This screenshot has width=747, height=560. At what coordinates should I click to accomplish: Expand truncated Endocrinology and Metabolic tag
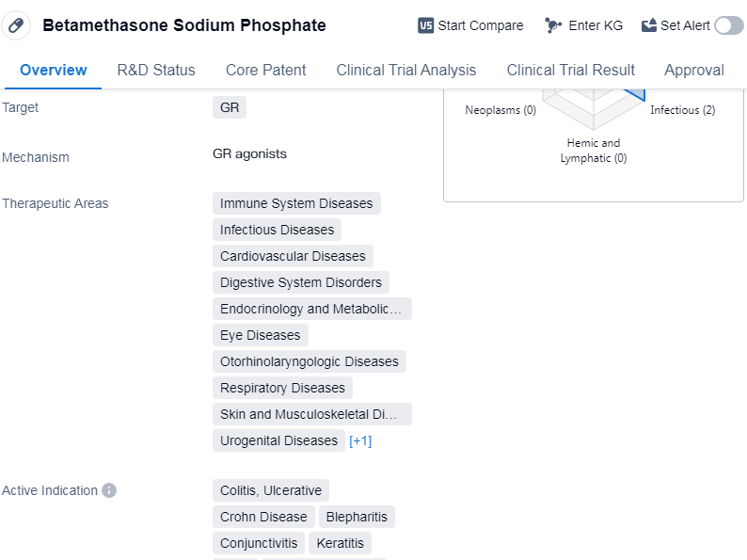[311, 309]
